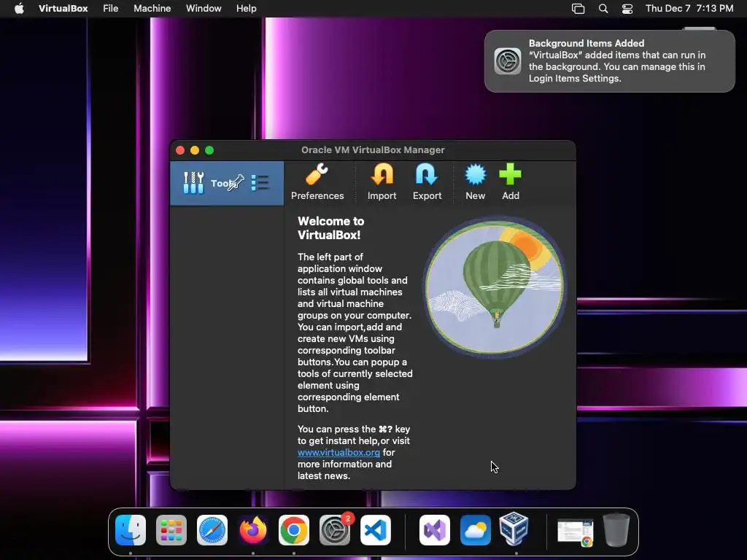Open the Tools list menu icon
The height and width of the screenshot is (560, 747).
260,183
